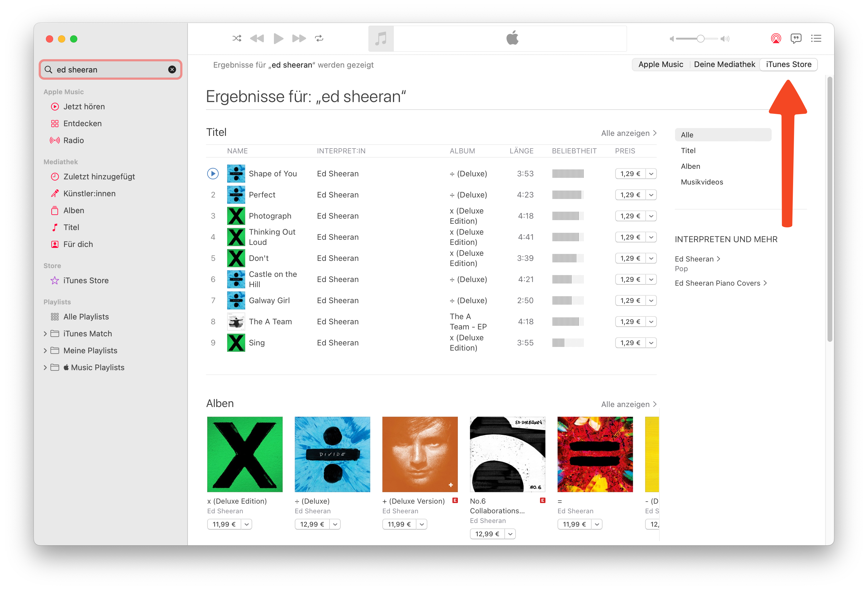Click the AirPlay audio icon
Image resolution: width=868 pixels, height=590 pixels.
[x=776, y=38]
